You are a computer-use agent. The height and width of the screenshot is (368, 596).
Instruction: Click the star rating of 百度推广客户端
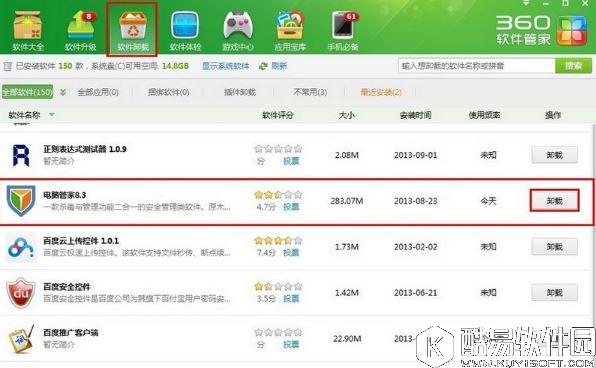[278, 333]
